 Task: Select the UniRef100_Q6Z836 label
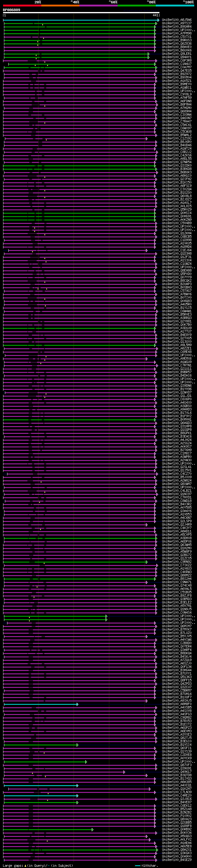click(176, 44)
